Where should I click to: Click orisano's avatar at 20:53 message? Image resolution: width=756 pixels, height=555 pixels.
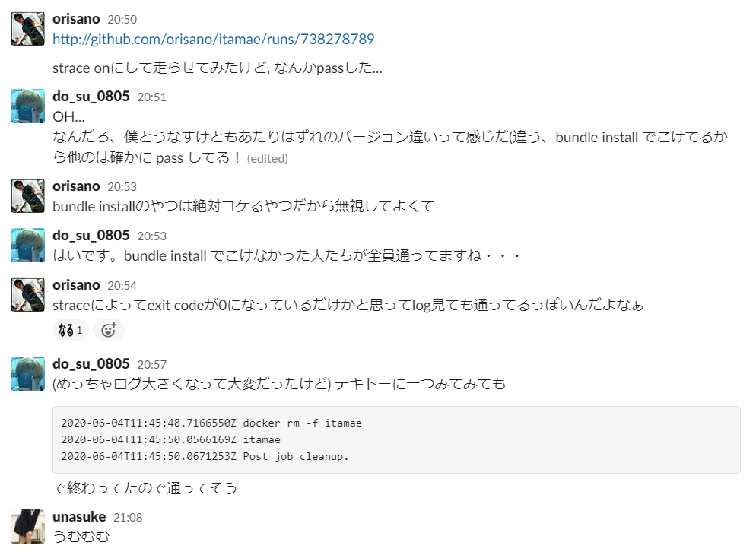coord(28,196)
